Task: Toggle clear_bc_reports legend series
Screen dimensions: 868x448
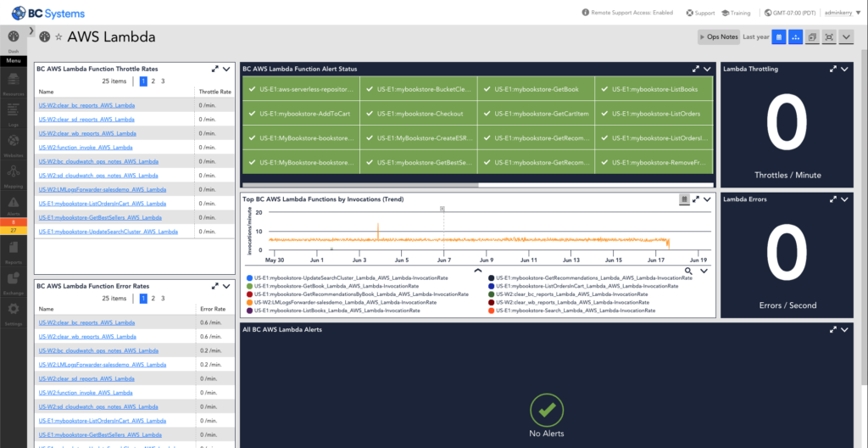Action: click(x=568, y=294)
